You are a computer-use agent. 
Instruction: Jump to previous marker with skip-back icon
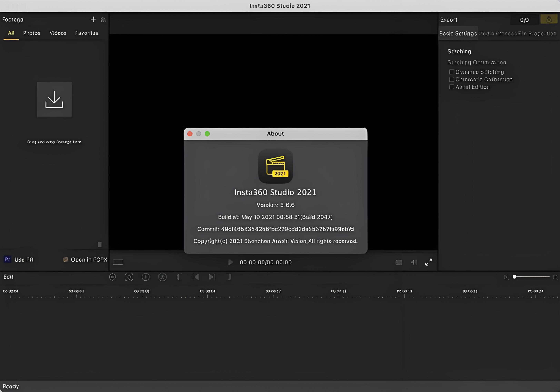(196, 277)
